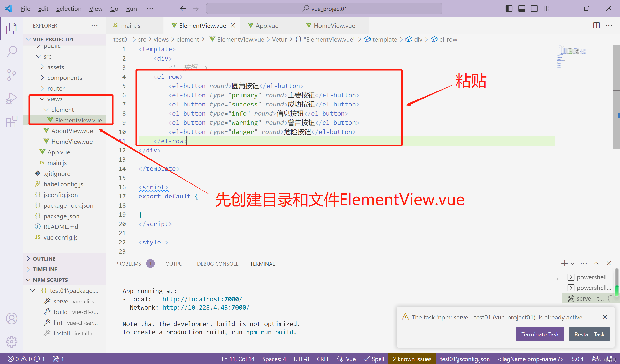Open AboutView.vue in the explorer
Image resolution: width=620 pixels, height=364 pixels.
click(64, 131)
